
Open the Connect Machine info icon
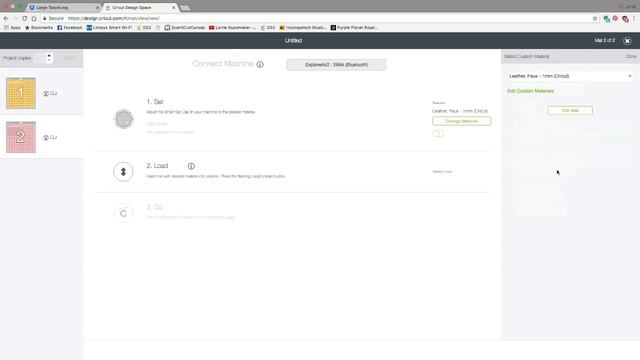[x=260, y=64]
